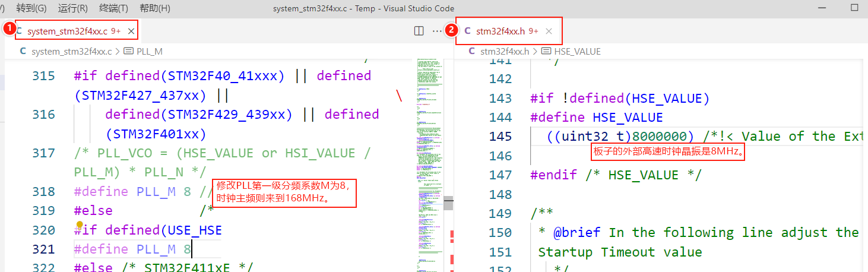Close the stm32f4xx.h tab
Screen dimensions: 868x272
tap(549, 31)
